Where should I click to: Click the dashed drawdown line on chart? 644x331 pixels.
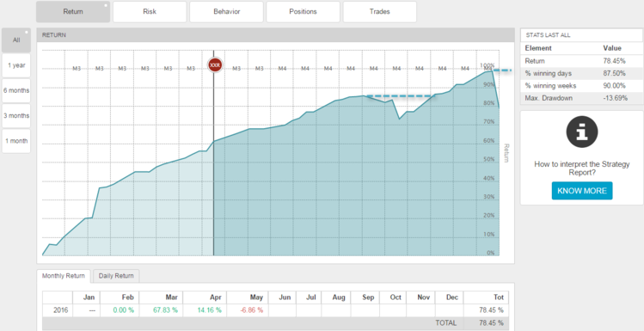(x=400, y=96)
